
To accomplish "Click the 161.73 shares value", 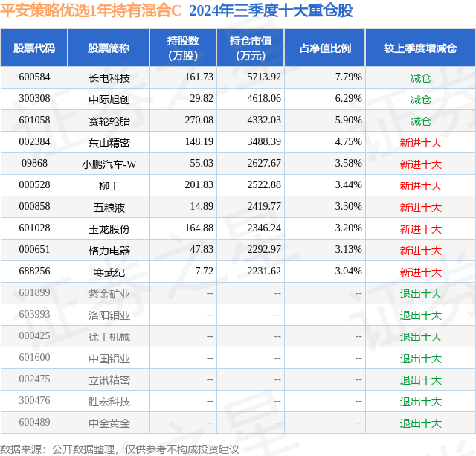I will pyautogui.click(x=199, y=77).
